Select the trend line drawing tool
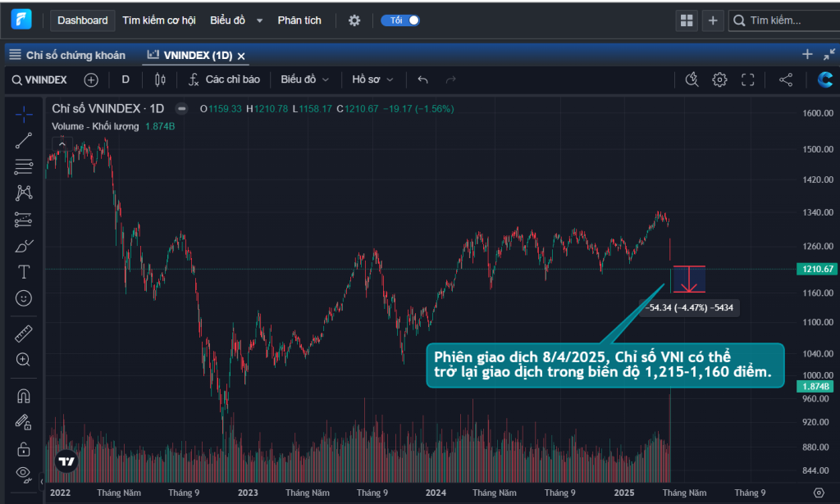This screenshot has width=840, height=504. click(x=24, y=141)
